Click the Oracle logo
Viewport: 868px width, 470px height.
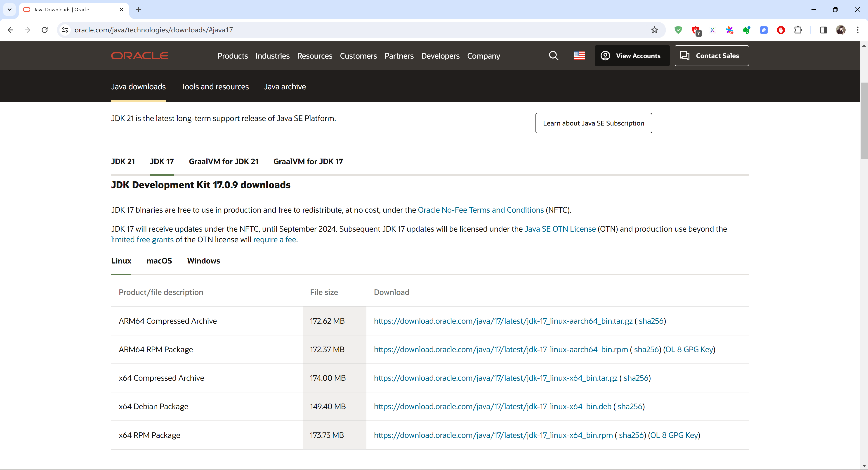coord(139,56)
